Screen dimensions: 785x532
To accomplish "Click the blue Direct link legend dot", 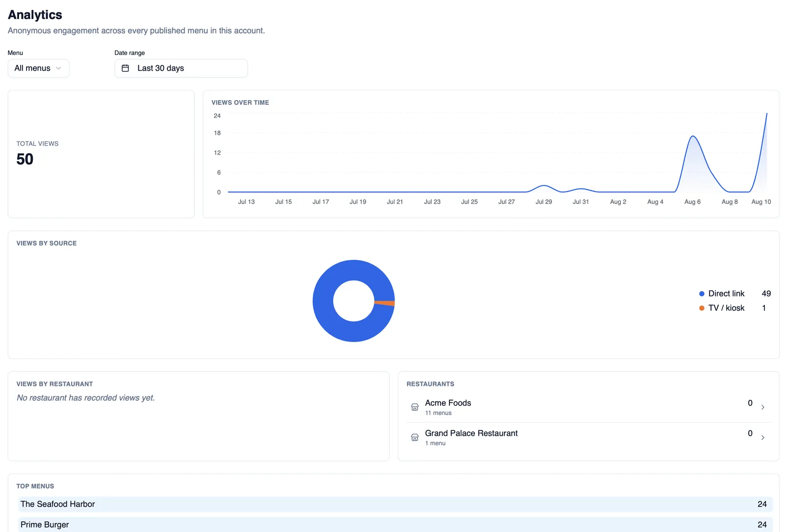I will coord(702,293).
